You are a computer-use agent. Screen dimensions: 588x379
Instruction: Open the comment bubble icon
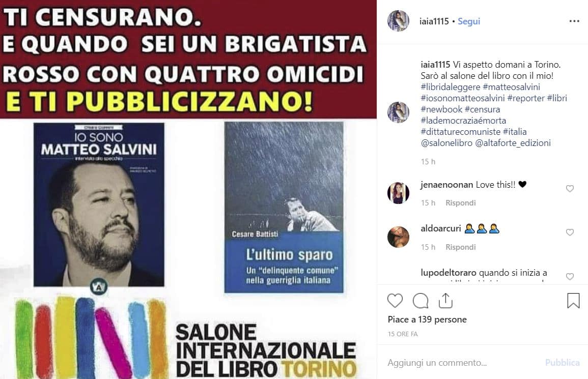tap(421, 301)
